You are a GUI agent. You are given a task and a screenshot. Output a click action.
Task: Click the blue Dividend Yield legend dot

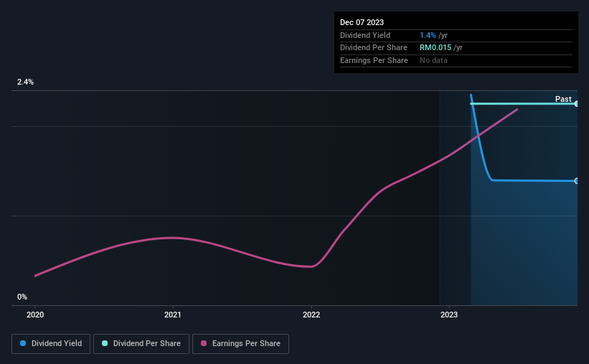click(x=23, y=343)
